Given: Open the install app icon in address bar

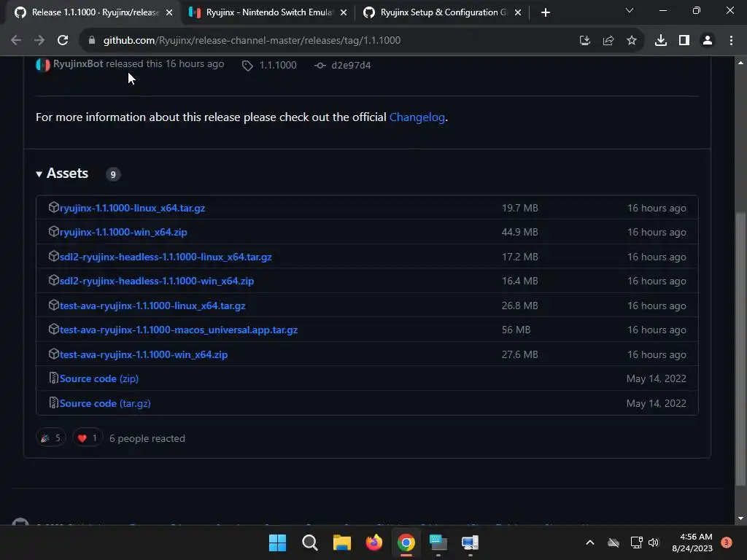Looking at the screenshot, I should click(x=584, y=41).
